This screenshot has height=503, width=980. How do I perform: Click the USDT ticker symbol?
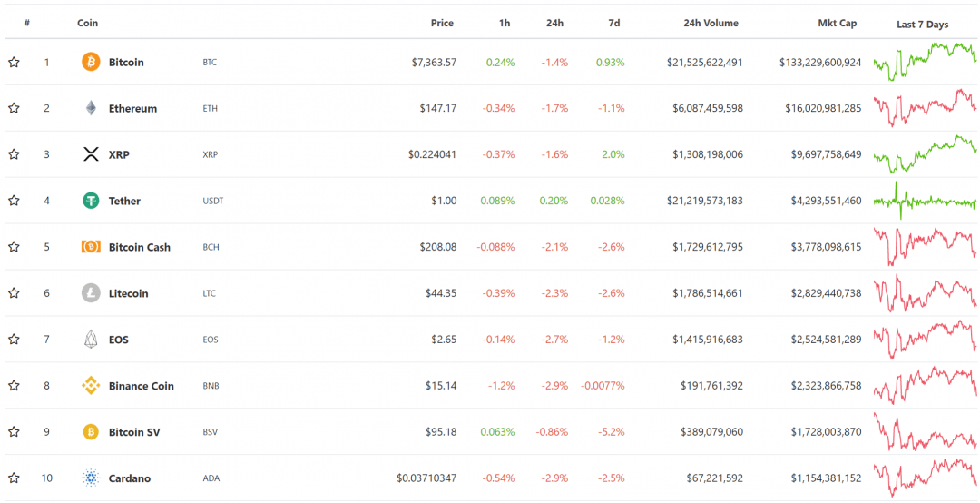(213, 201)
